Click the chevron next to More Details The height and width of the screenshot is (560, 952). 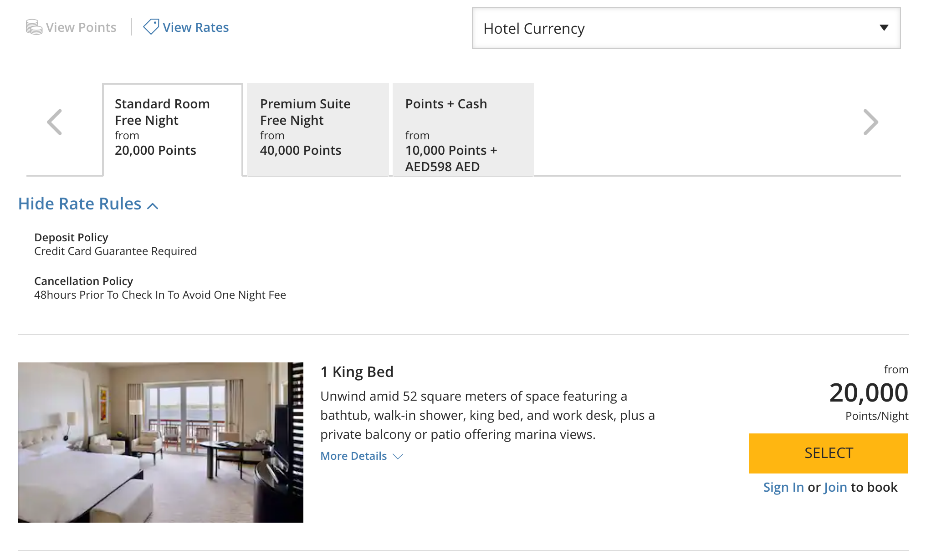(x=398, y=456)
